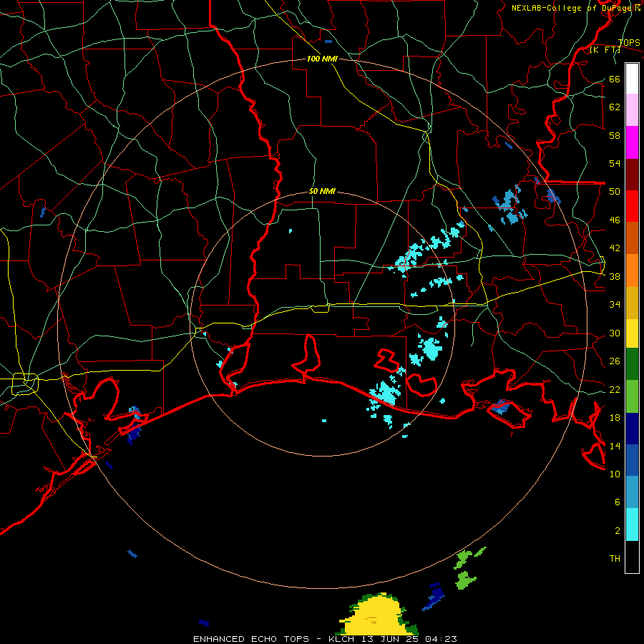Viewport: 644px width, 644px height.
Task: Click the black TH threshold swatch
Action: click(632, 557)
